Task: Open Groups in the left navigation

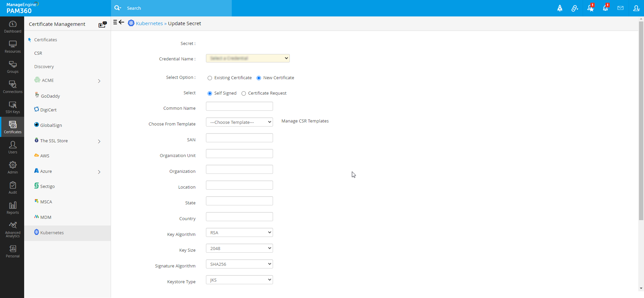Action: [x=12, y=67]
